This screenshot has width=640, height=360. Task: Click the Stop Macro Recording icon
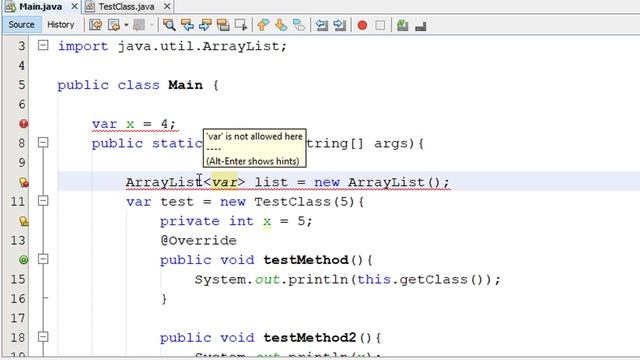(x=380, y=25)
